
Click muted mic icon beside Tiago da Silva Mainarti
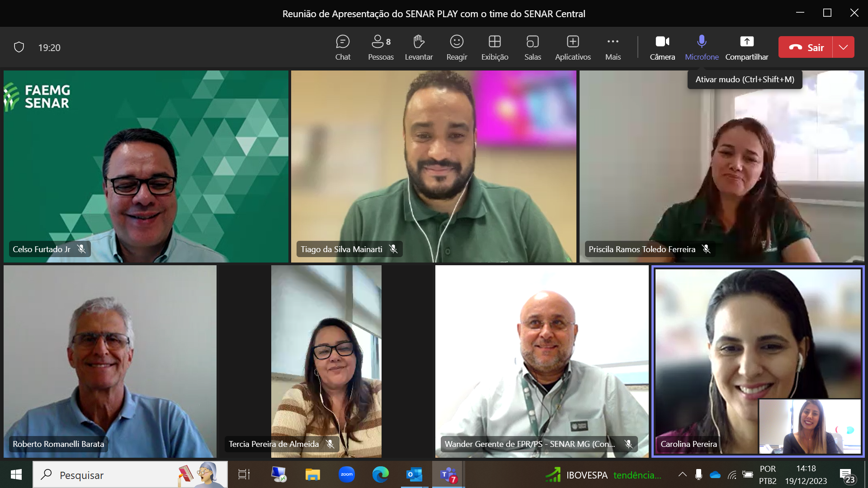point(393,249)
